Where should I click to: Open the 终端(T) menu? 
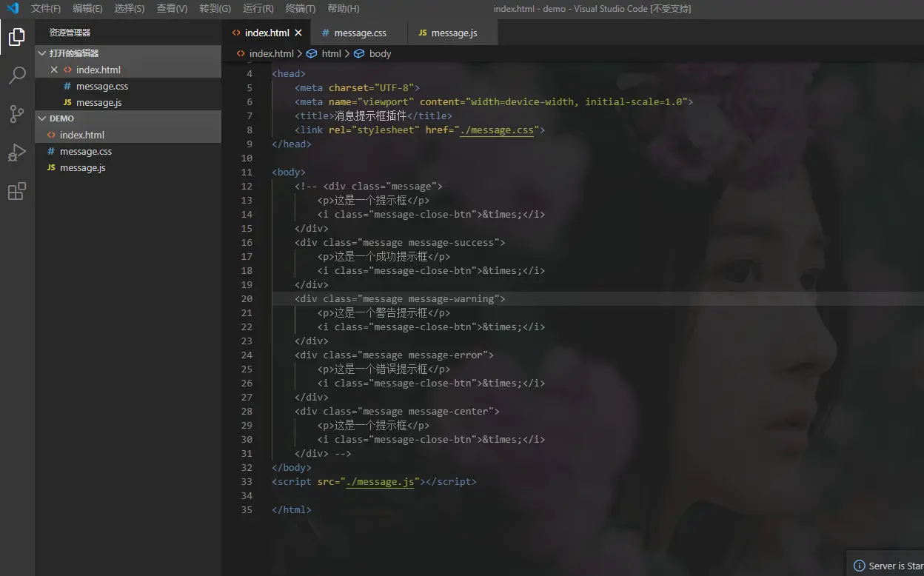pos(300,8)
